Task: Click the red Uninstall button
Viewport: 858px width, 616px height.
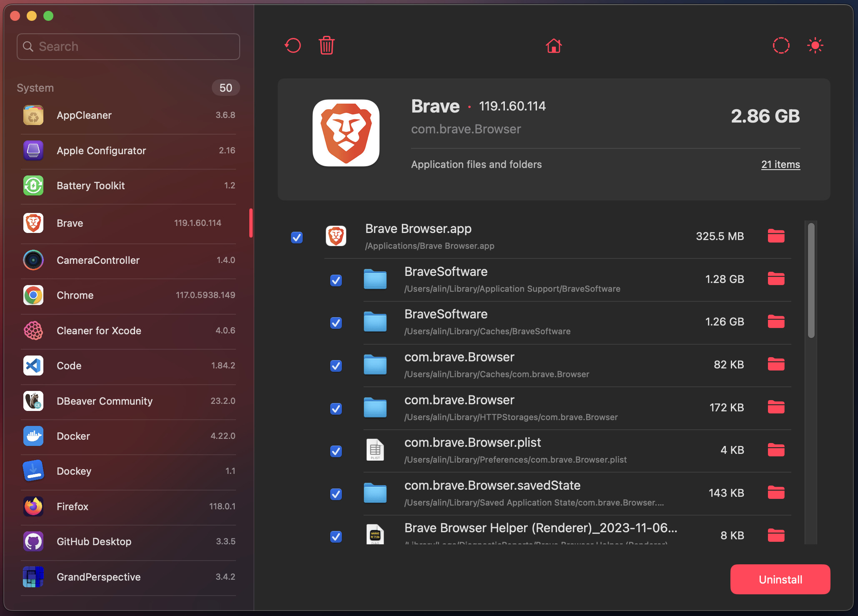Action: tap(780, 579)
